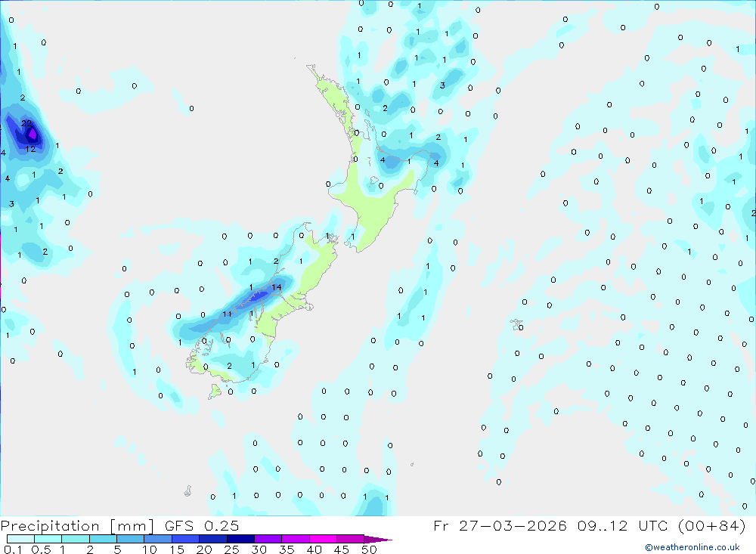Click the 'Fr 27-03-2026 09..12 UTC (00+84)' timestamp
This screenshot has width=756, height=554.
point(590,525)
